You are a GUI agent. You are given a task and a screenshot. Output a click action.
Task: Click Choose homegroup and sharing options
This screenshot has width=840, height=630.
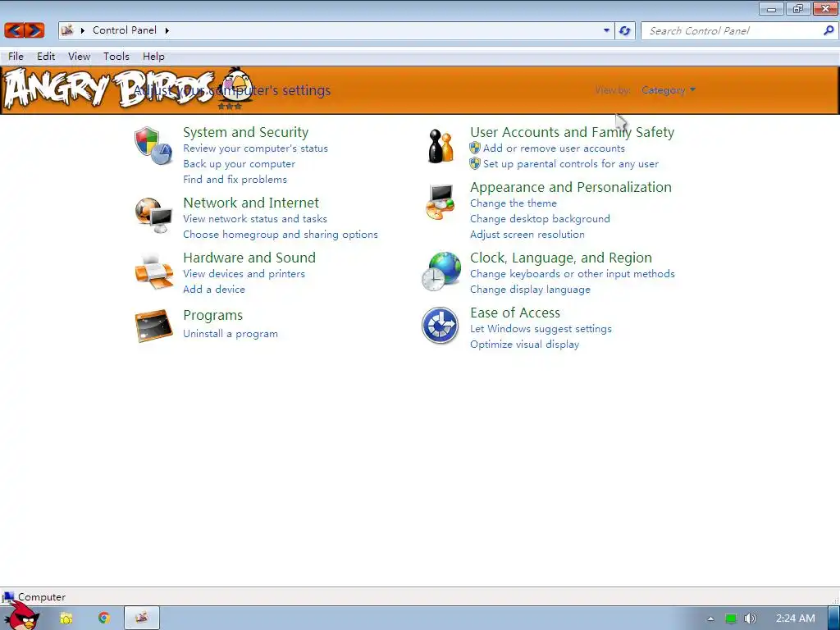(281, 234)
